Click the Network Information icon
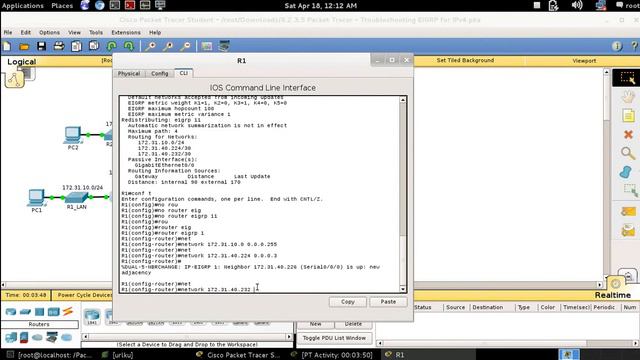 pos(617,46)
